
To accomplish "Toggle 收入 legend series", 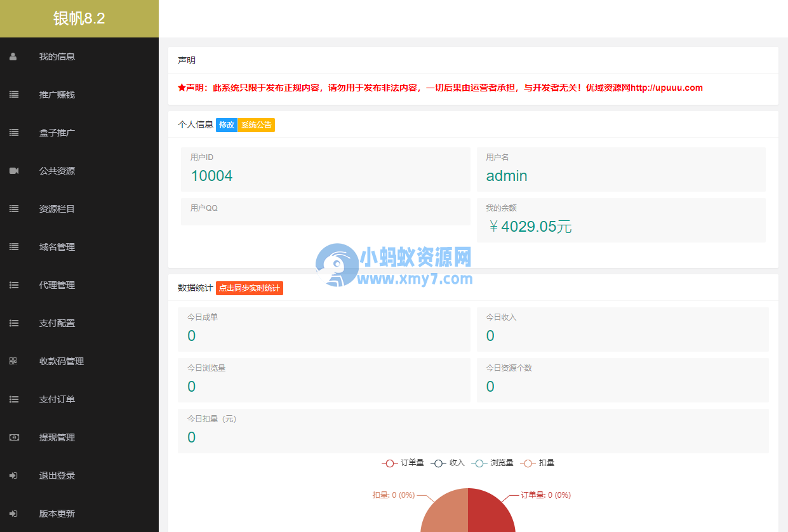I will point(448,463).
